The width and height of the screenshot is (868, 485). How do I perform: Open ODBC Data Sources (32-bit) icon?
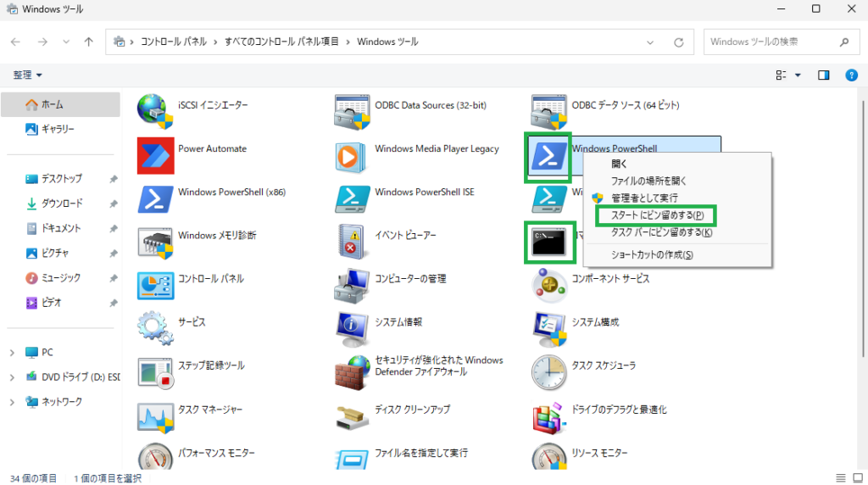click(352, 112)
